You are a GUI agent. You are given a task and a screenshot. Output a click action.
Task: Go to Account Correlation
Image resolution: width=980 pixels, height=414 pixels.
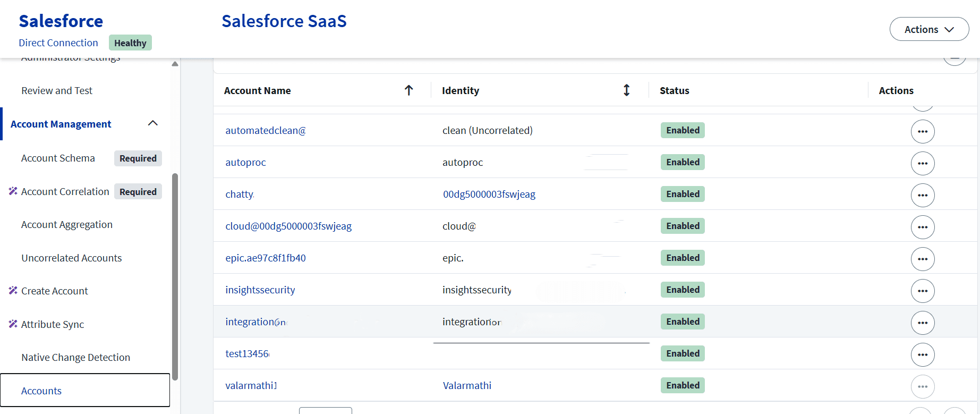click(65, 192)
